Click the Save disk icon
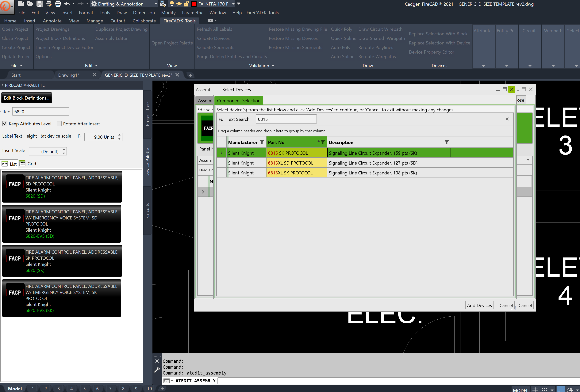Screen dimensions: 580x392 (39, 4)
